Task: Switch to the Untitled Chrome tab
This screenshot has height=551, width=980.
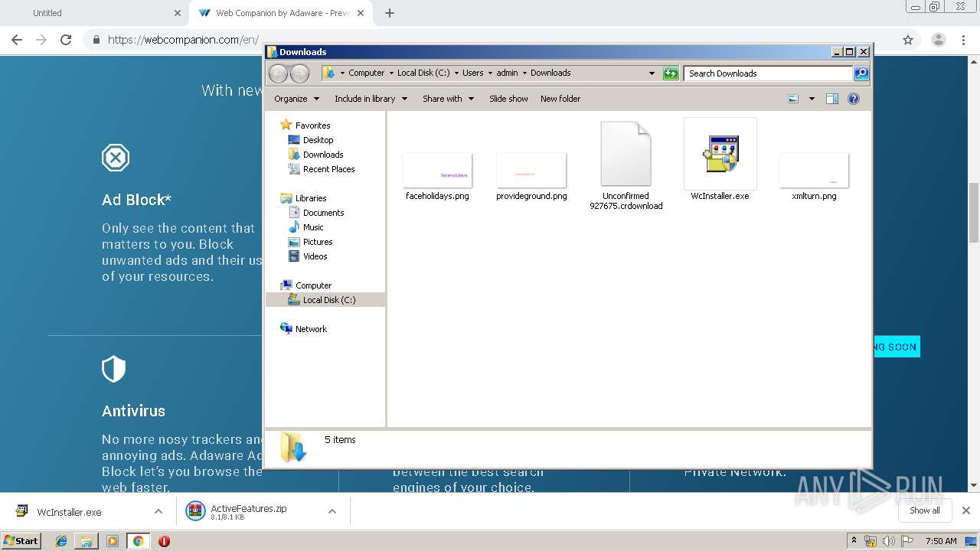Action: 96,13
